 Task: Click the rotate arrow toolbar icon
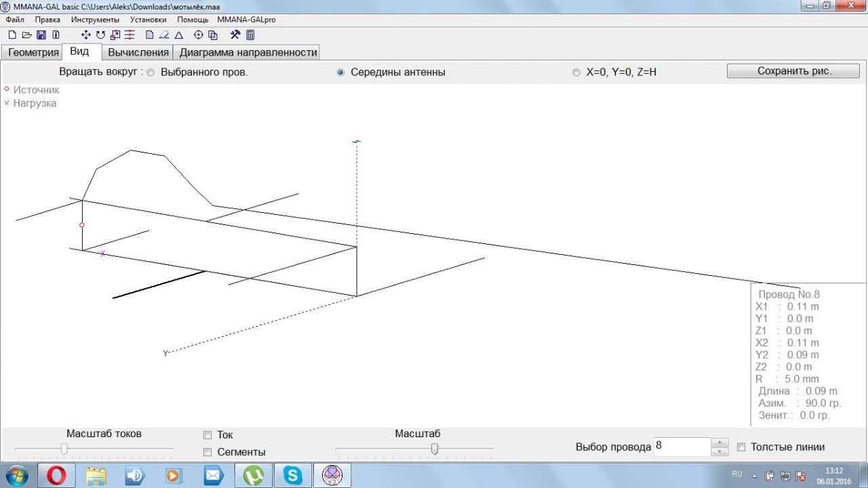pyautogui.click(x=100, y=35)
